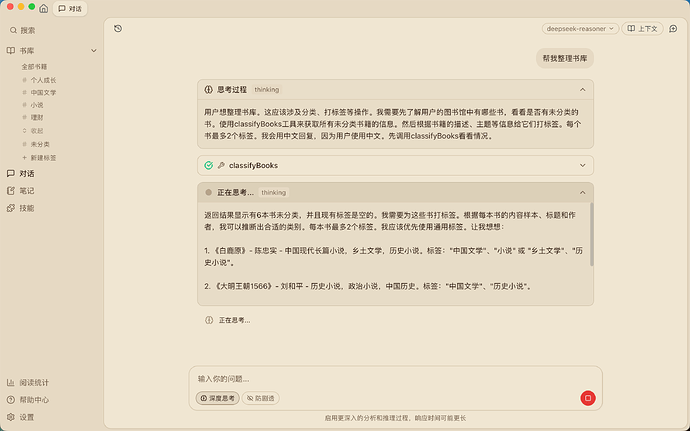Collapse the 思考过程 thinking panel

[x=582, y=89]
